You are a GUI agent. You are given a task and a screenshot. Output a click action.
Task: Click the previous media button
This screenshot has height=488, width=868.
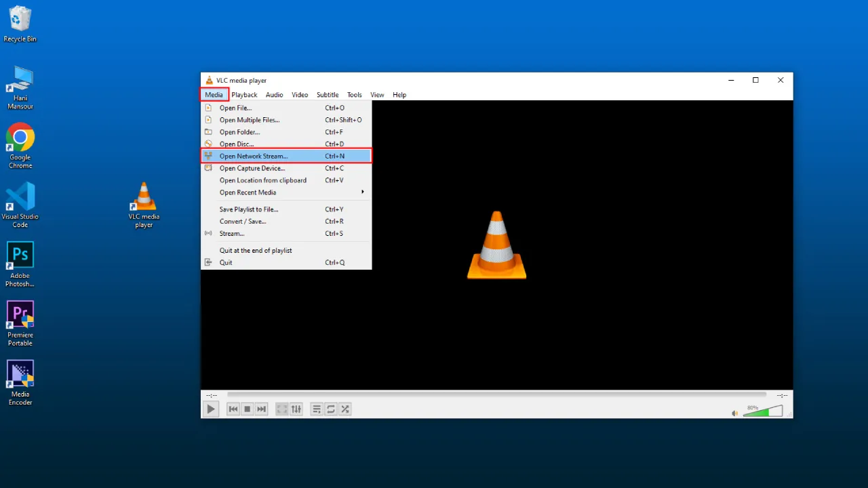(233, 409)
